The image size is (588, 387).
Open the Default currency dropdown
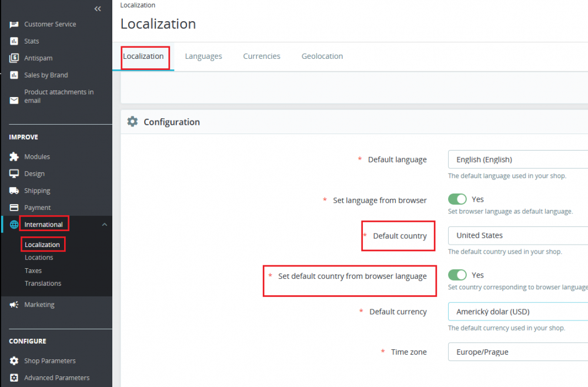(x=517, y=312)
